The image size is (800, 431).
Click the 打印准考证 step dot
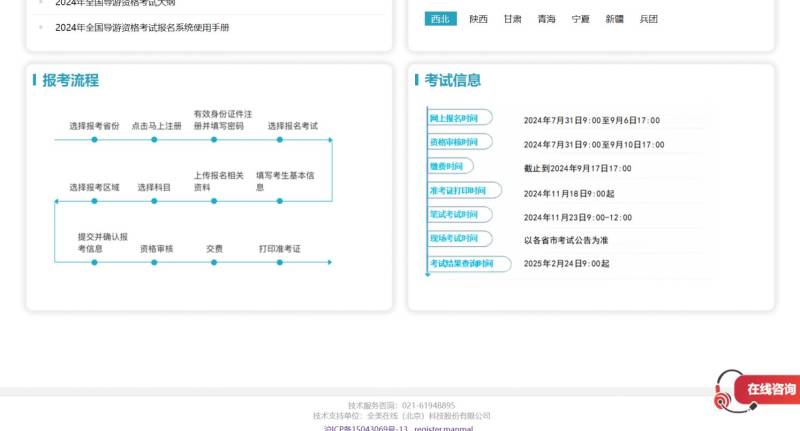click(x=280, y=262)
